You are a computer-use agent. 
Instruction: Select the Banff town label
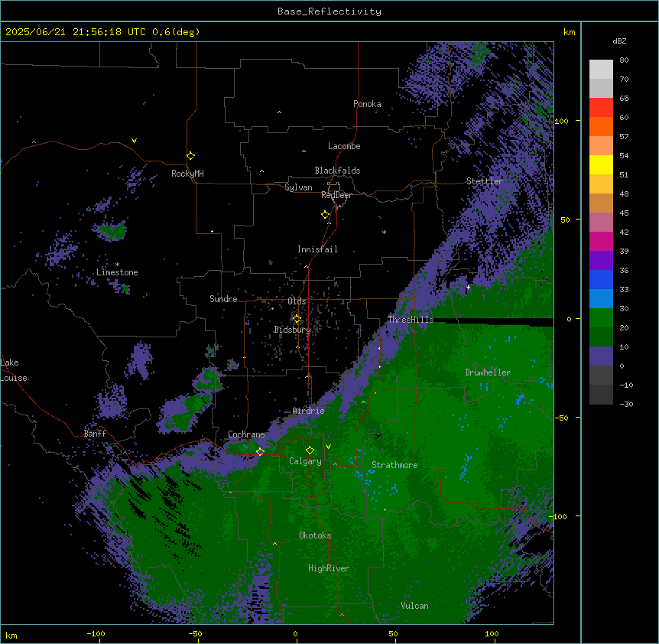[95, 434]
